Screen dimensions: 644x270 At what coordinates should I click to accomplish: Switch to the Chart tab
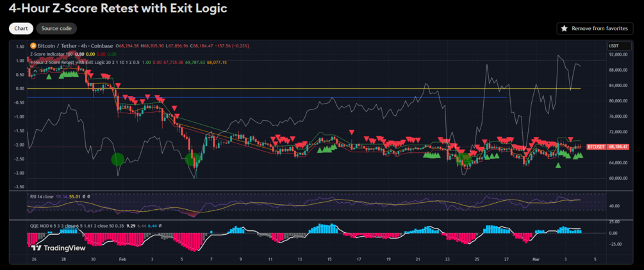[21, 28]
